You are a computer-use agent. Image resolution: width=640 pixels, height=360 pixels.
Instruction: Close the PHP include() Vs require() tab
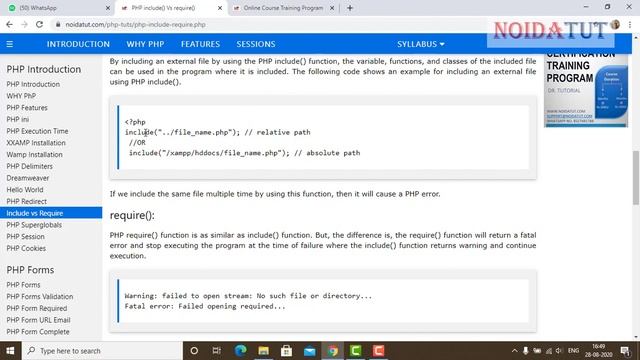[x=220, y=8]
